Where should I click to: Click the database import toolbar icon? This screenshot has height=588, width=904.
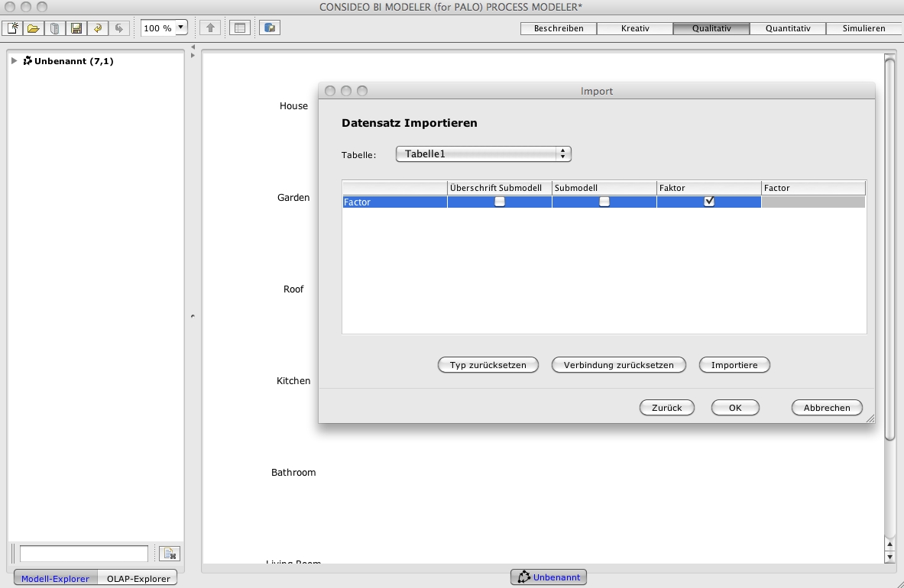coord(269,28)
